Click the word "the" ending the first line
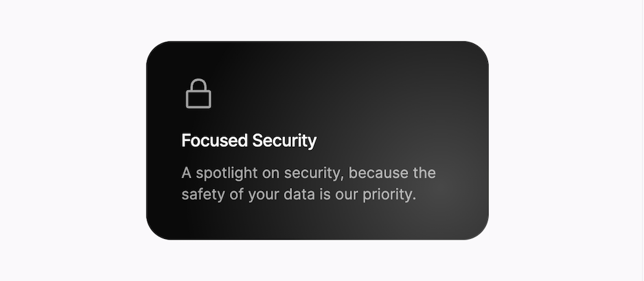This screenshot has width=644, height=281. click(424, 173)
